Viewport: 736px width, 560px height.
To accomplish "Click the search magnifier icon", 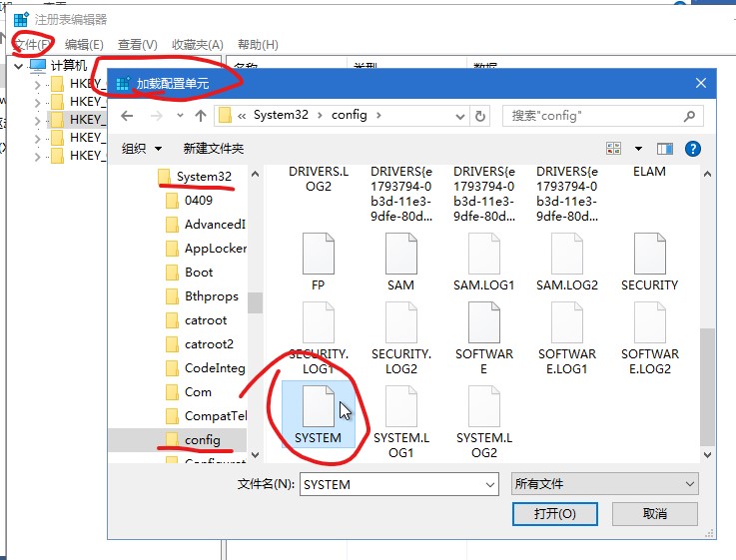I will [x=689, y=116].
